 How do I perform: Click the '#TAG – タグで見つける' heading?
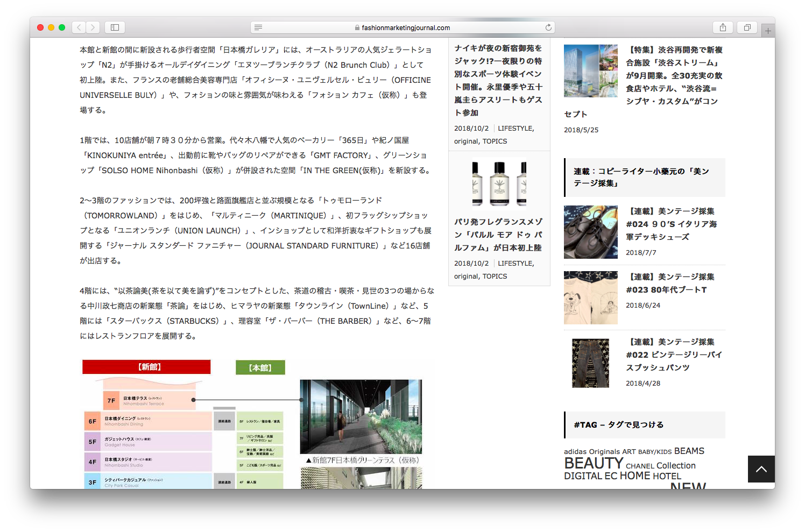tap(645, 425)
